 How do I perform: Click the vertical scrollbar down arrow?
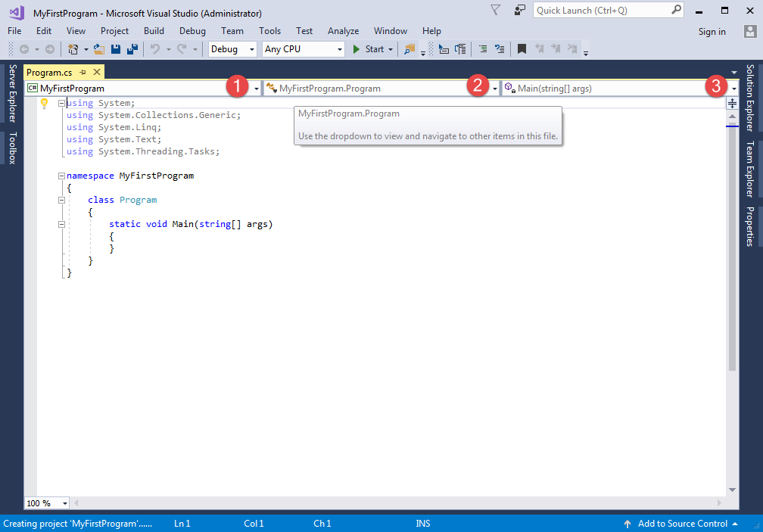click(733, 490)
